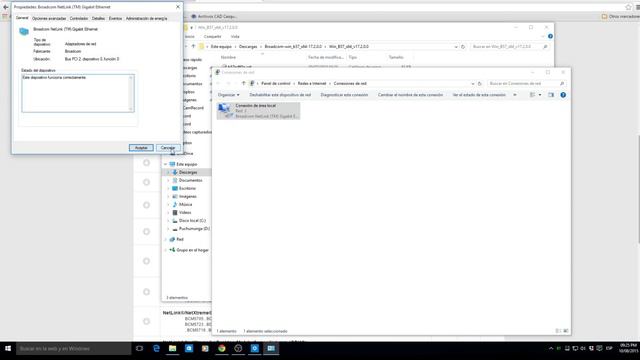Select Descargas in the Explorer tree
The height and width of the screenshot is (360, 640).
[188, 172]
